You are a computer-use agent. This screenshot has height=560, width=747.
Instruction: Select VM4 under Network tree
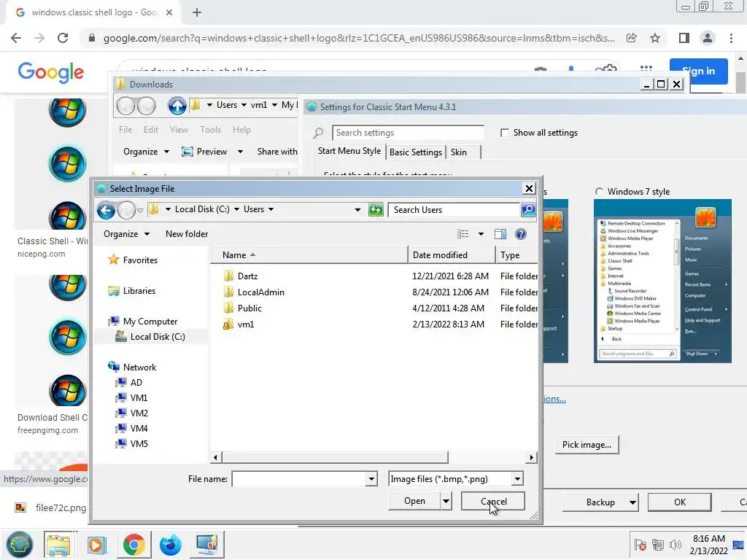click(x=139, y=429)
